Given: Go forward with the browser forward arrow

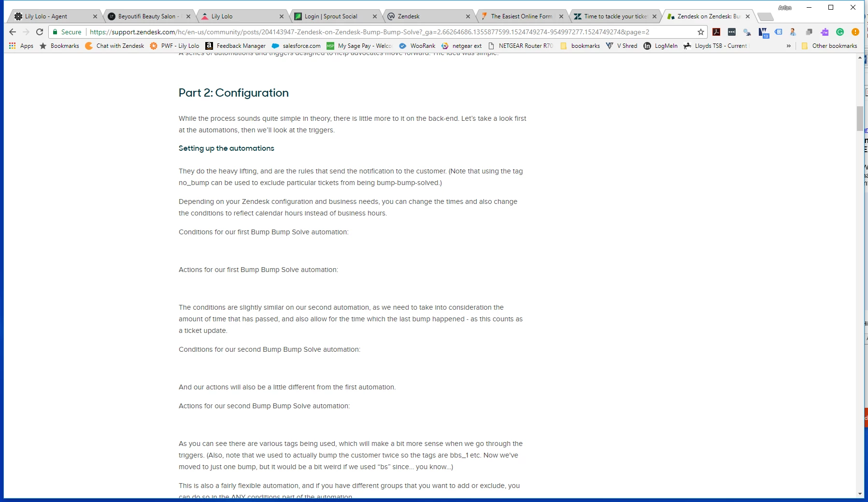Looking at the screenshot, I should [x=26, y=32].
